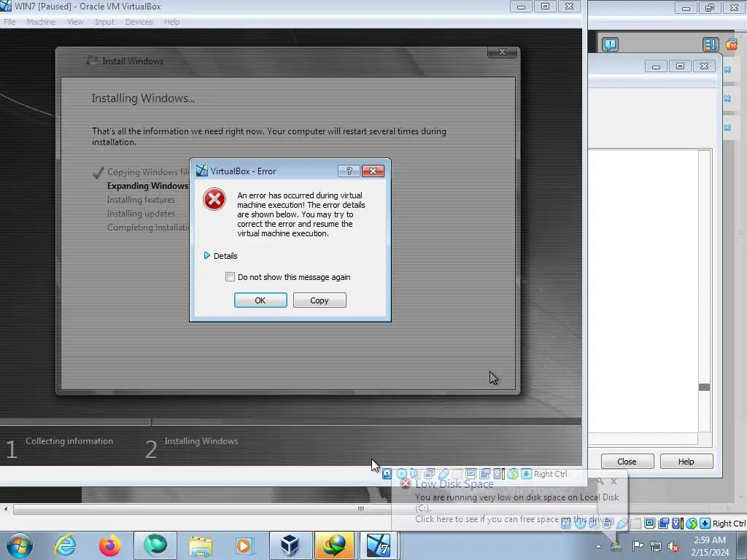
Task: Click the installation progress bar in VM
Action: pos(290,422)
